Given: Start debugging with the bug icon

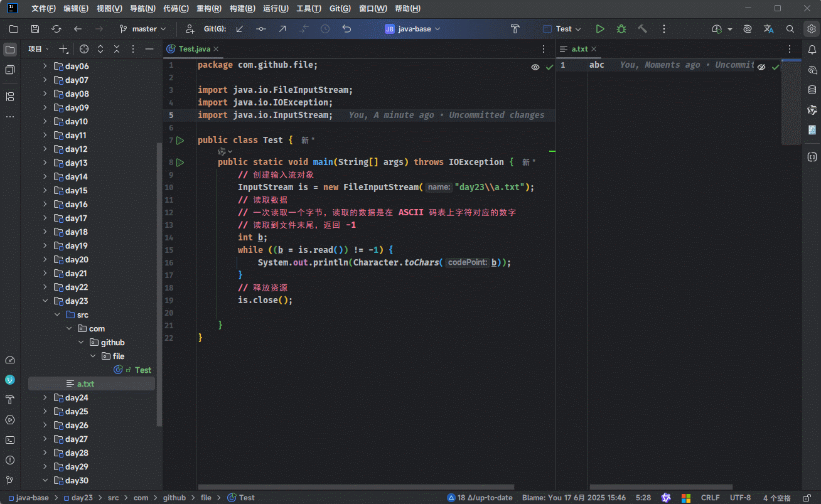Looking at the screenshot, I should point(621,29).
